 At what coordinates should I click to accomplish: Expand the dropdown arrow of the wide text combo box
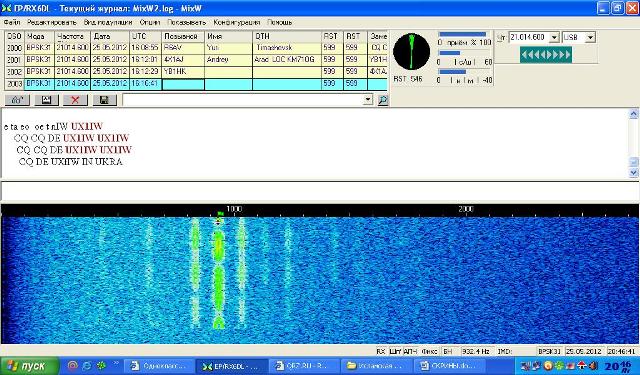tap(368, 100)
